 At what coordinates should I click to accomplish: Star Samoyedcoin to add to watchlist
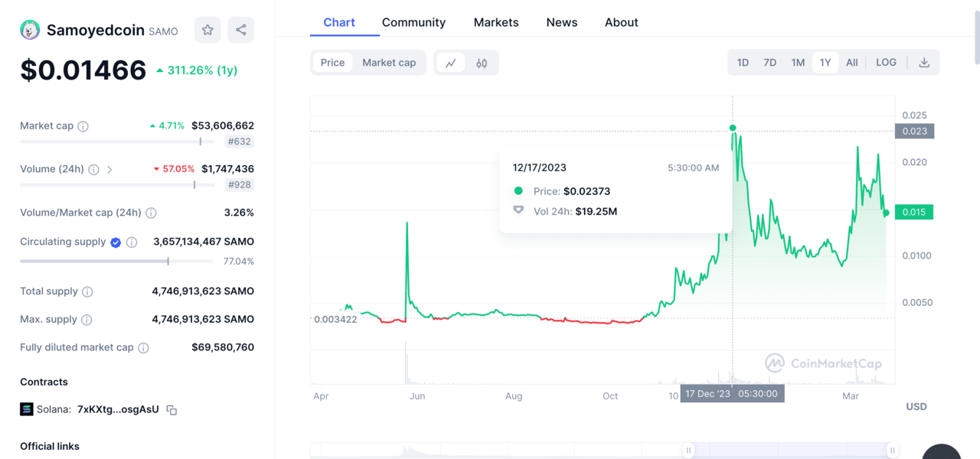207,30
